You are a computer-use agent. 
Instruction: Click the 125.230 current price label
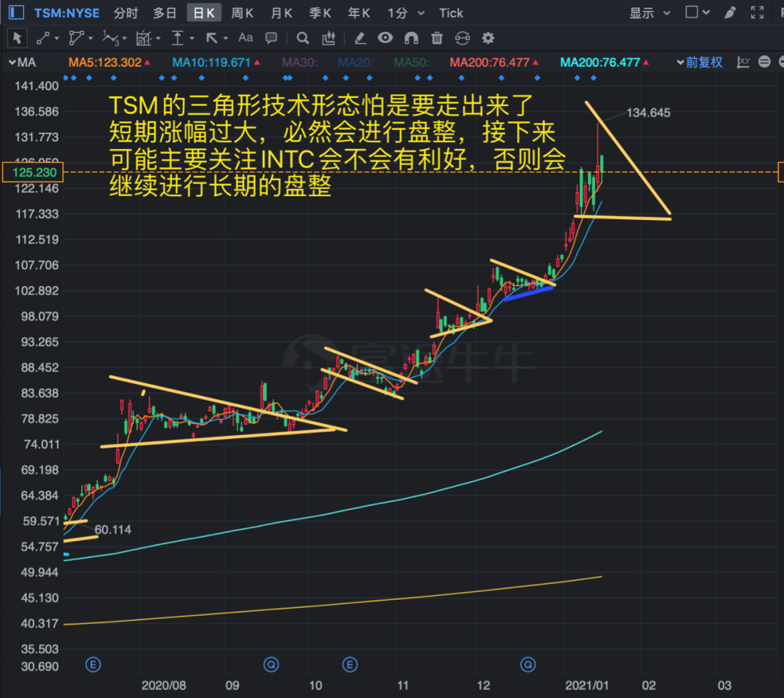(33, 173)
